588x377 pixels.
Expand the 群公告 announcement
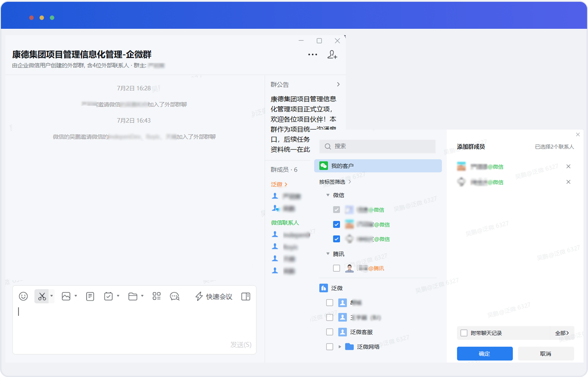point(338,85)
